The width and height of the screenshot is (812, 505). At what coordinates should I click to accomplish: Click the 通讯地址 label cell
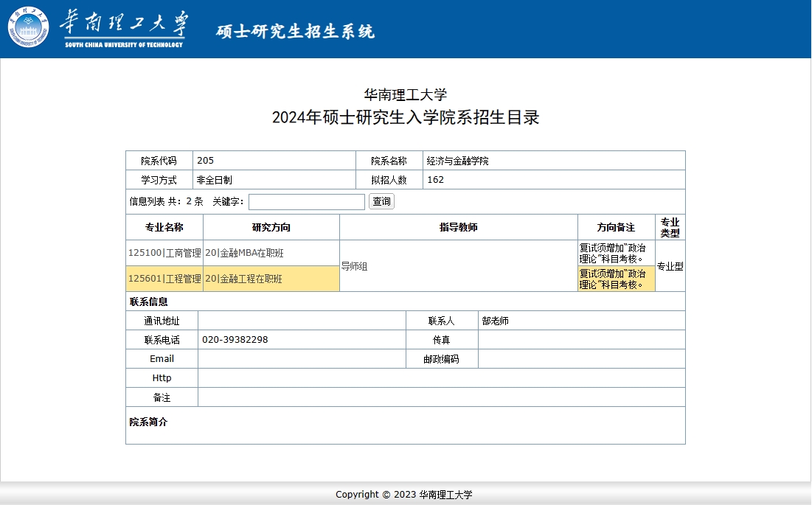[x=162, y=321]
